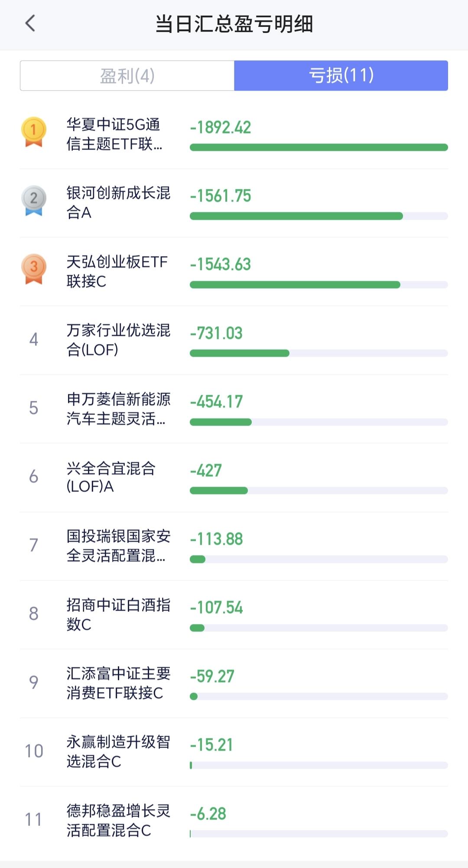
Task: Tap the page title 当日汇总盈亏明细
Action: [234, 24]
